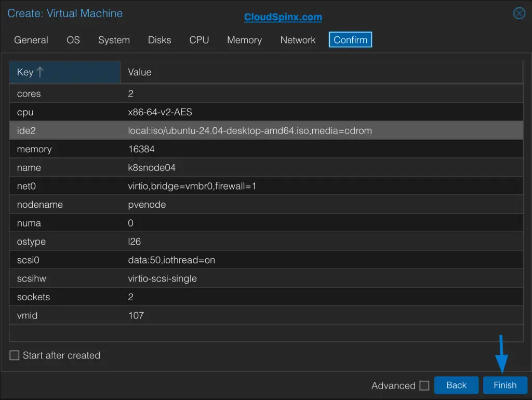Open the CPU tab
This screenshot has width=532, height=400.
coord(199,39)
